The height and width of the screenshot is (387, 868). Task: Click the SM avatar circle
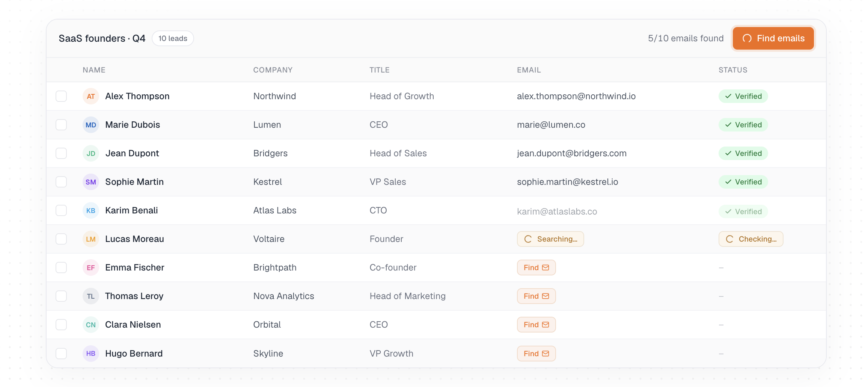pyautogui.click(x=91, y=182)
